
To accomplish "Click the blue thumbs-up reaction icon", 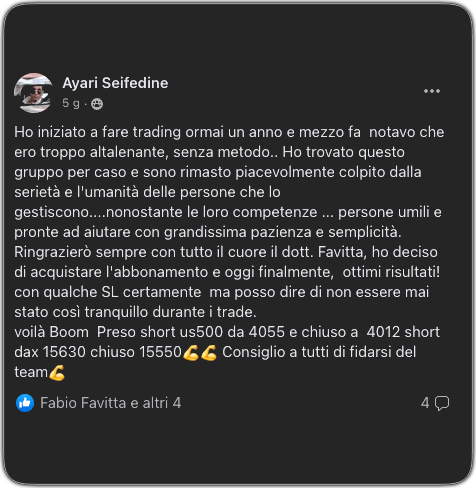I will (25, 403).
